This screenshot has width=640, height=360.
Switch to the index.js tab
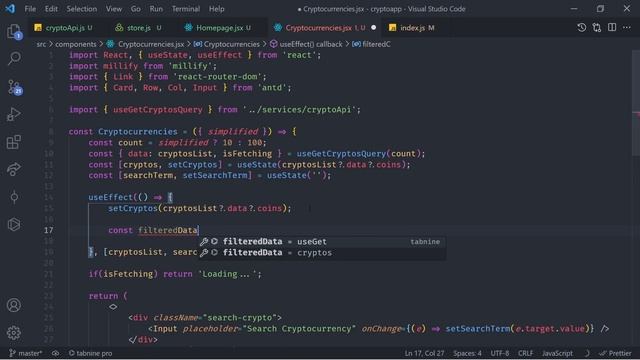tap(411, 28)
